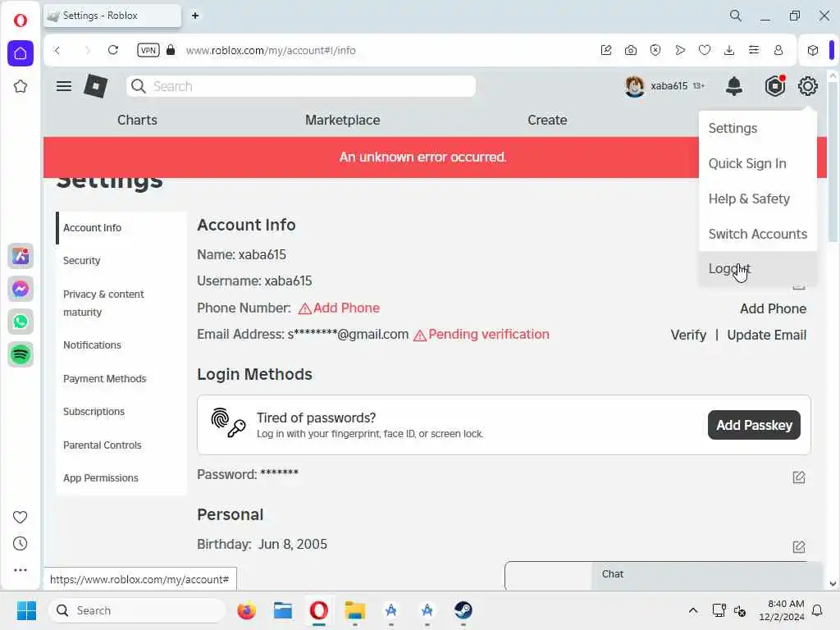Open the Marketplace navigation tab
The height and width of the screenshot is (630, 840).
(342, 120)
